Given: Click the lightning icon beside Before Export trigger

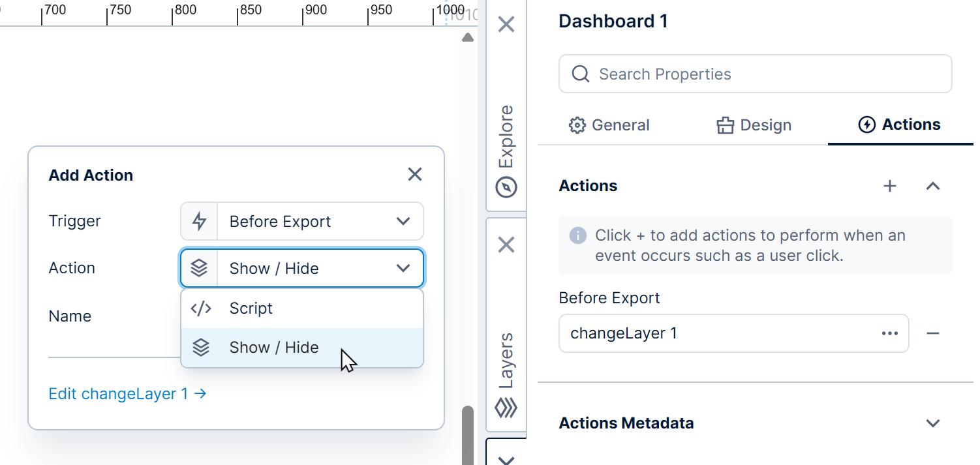Looking at the screenshot, I should coord(199,221).
